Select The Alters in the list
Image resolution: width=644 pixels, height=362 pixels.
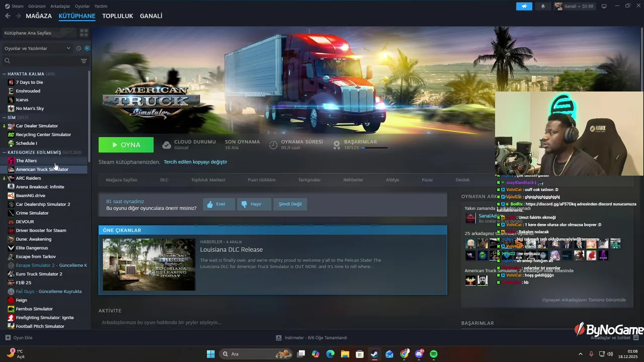26,160
